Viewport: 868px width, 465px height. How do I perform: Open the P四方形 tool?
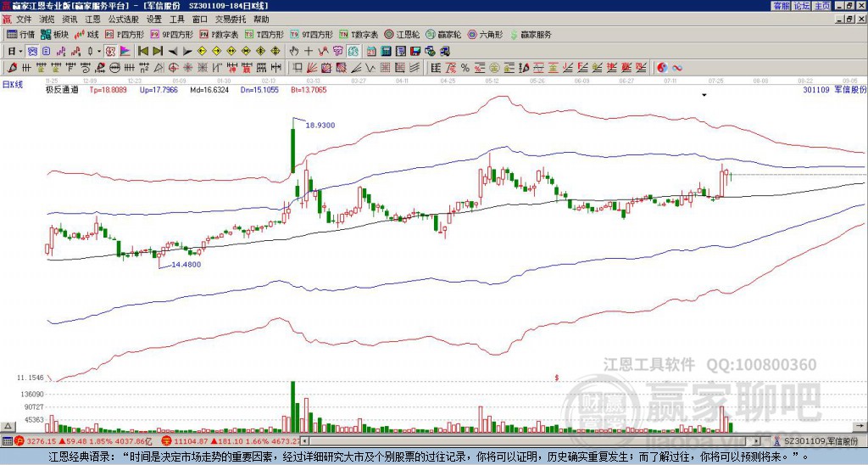(125, 34)
